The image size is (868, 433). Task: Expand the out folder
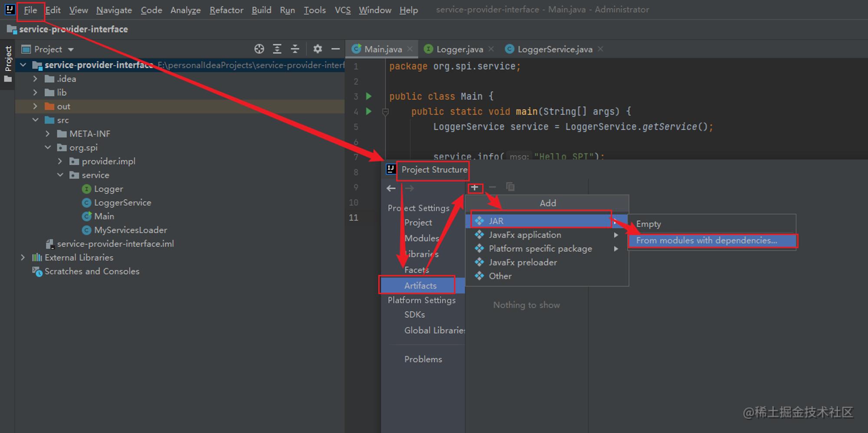(36, 106)
